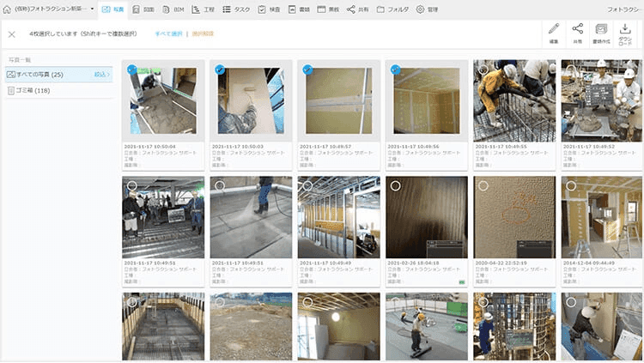Screen dimensions: 644x363
Task: Click the 書類作成 icon
Action: (601, 28)
